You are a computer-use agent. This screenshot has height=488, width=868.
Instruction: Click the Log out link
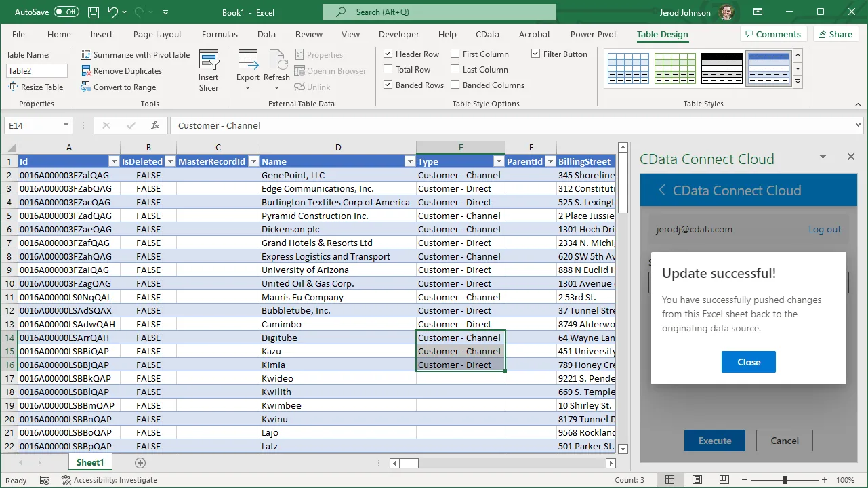click(825, 229)
